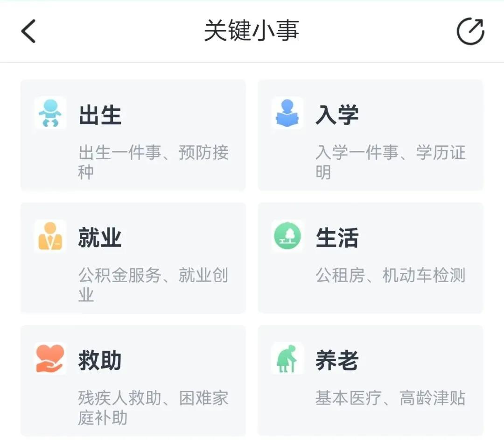The height and width of the screenshot is (440, 504).
Task: Click the 公租房、机动车检测 description
Action: click(x=391, y=275)
